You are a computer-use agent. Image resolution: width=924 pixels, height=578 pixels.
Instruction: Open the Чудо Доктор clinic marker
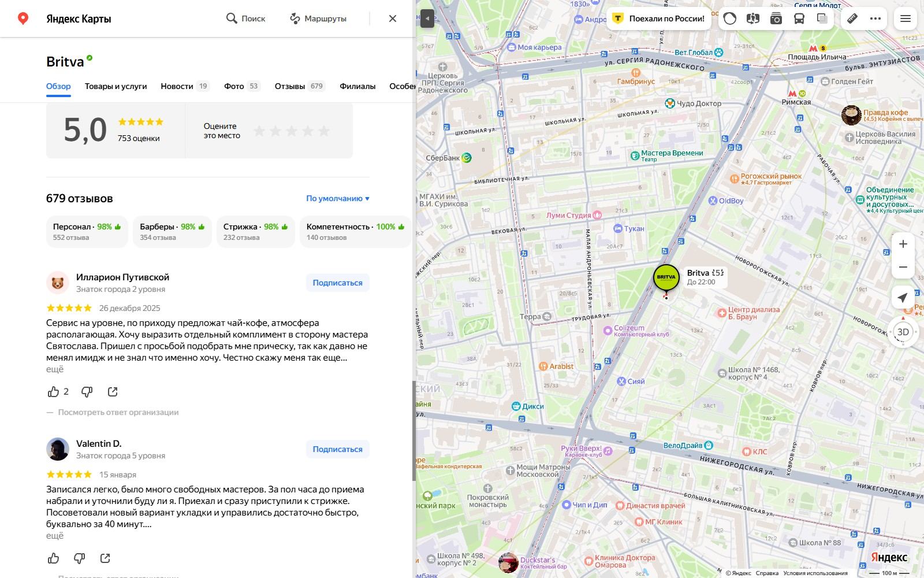tap(693, 103)
